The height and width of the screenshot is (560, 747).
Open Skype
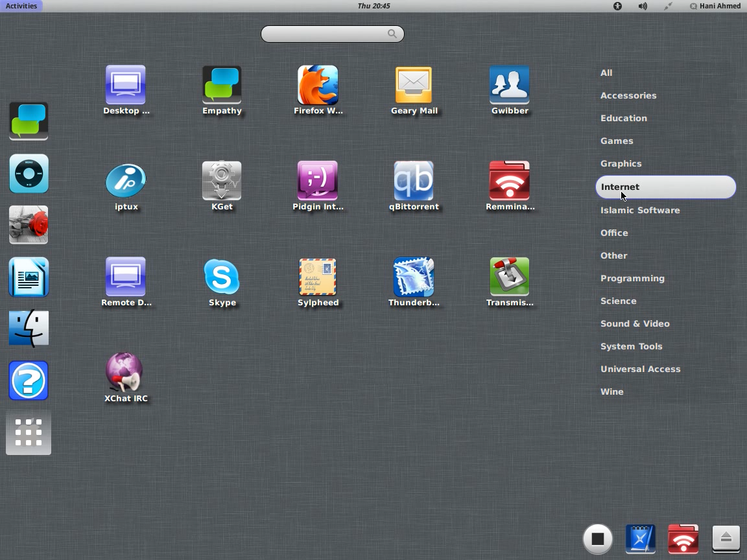[222, 277]
